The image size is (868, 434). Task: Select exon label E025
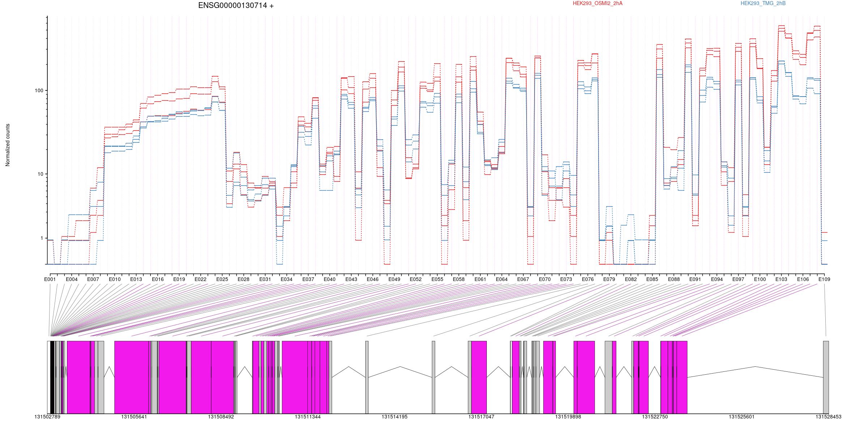pyautogui.click(x=222, y=279)
